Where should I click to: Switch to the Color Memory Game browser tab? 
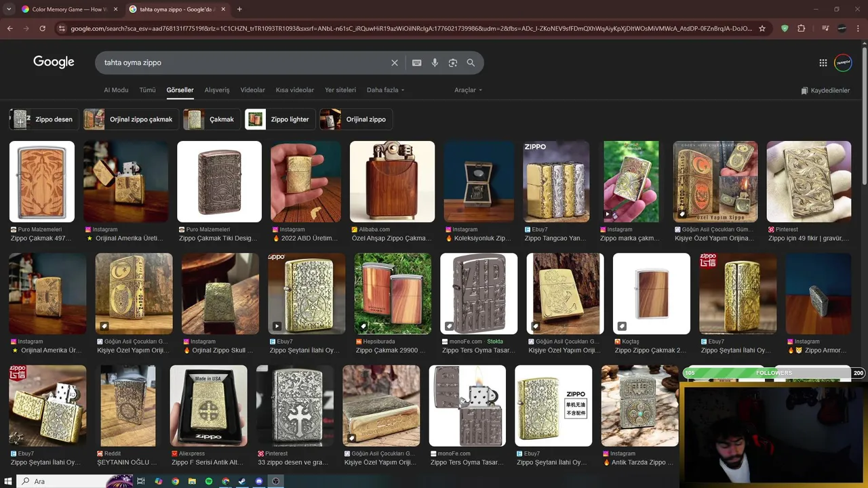pyautogui.click(x=68, y=9)
